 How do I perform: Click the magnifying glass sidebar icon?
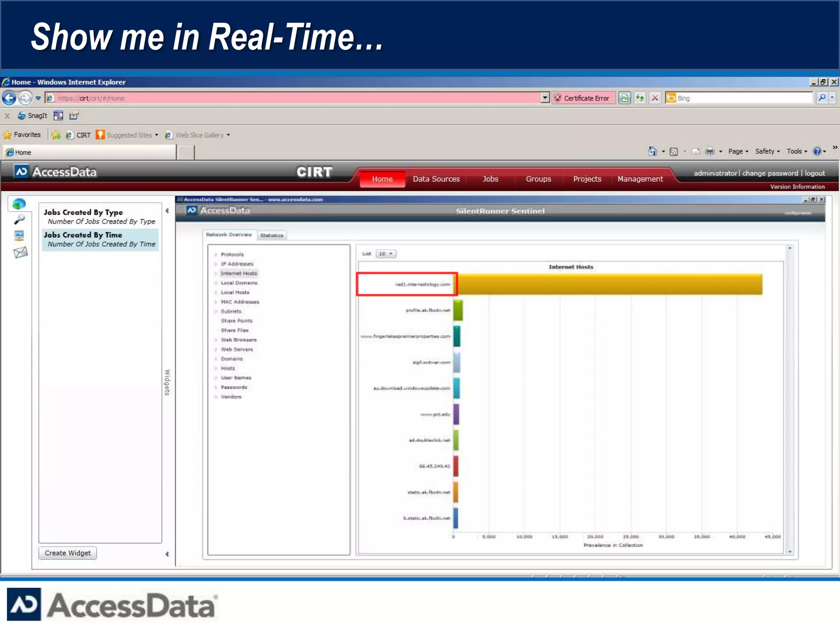point(19,219)
